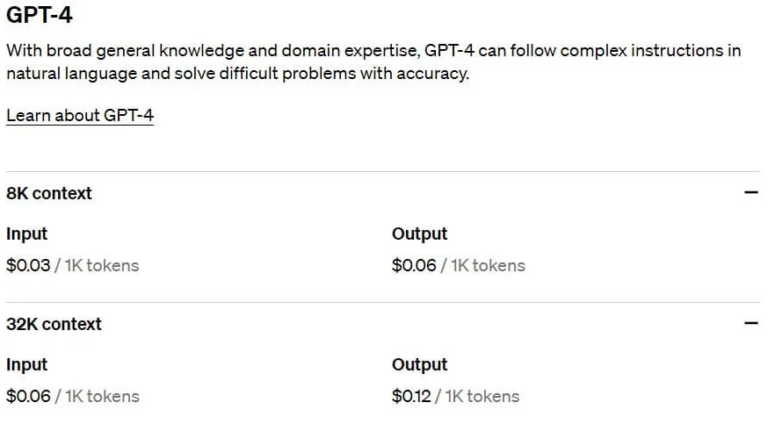The height and width of the screenshot is (424, 768).
Task: Click the $0.03 input price
Action: tap(28, 266)
